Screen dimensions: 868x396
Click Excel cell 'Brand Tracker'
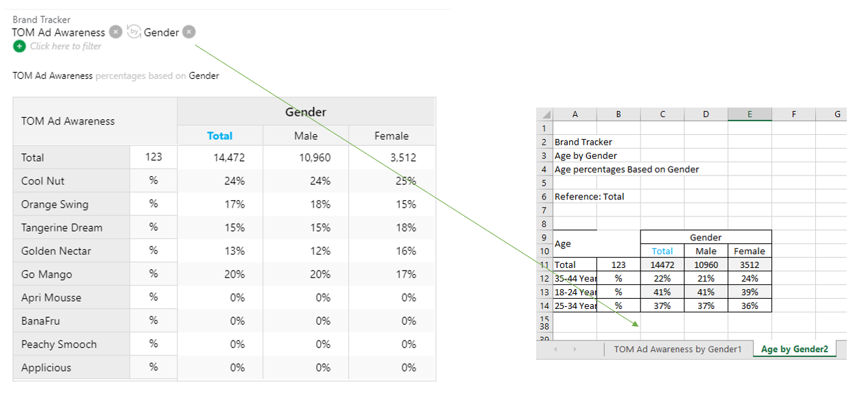pos(583,142)
